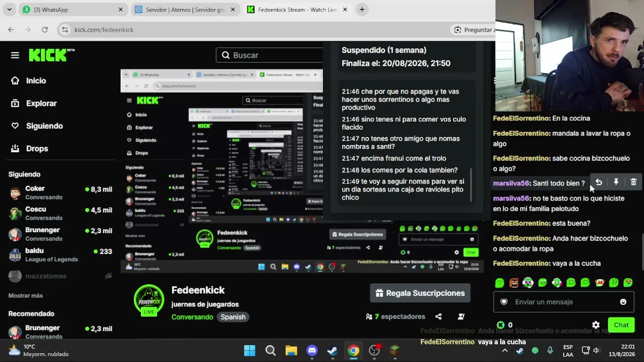Open the Siguiendo sidebar menu item

pos(37,126)
